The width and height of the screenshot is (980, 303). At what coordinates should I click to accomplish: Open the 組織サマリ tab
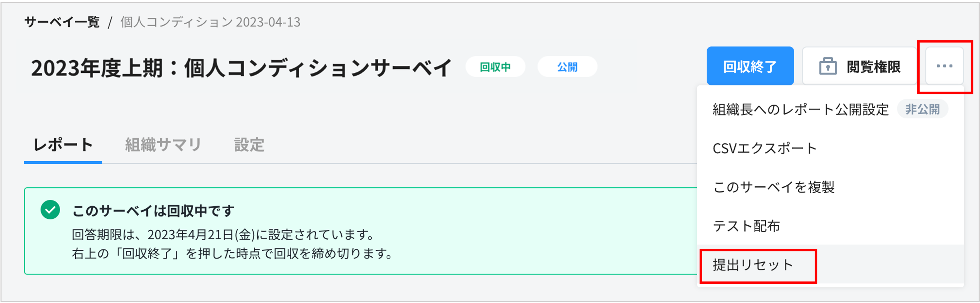pos(163,145)
